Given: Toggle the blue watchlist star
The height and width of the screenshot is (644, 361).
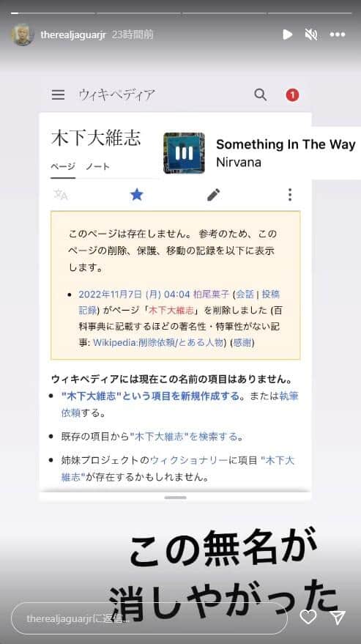Looking at the screenshot, I should (136, 195).
